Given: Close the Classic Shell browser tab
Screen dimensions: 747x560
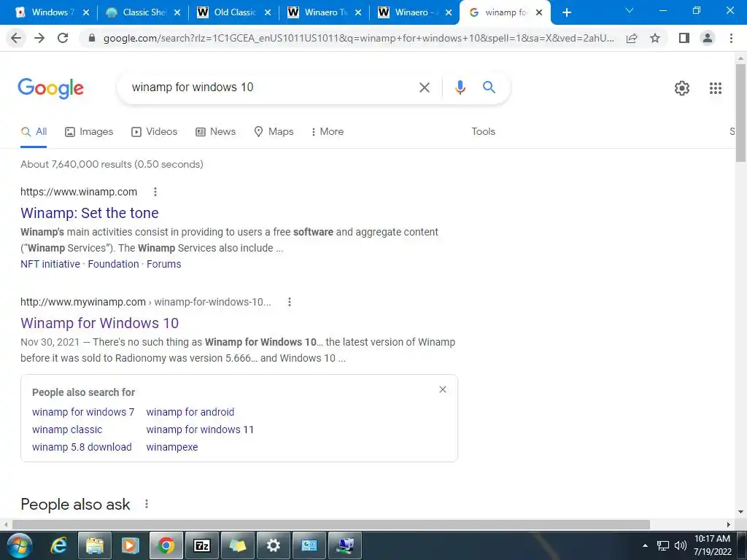Looking at the screenshot, I should (x=177, y=12).
